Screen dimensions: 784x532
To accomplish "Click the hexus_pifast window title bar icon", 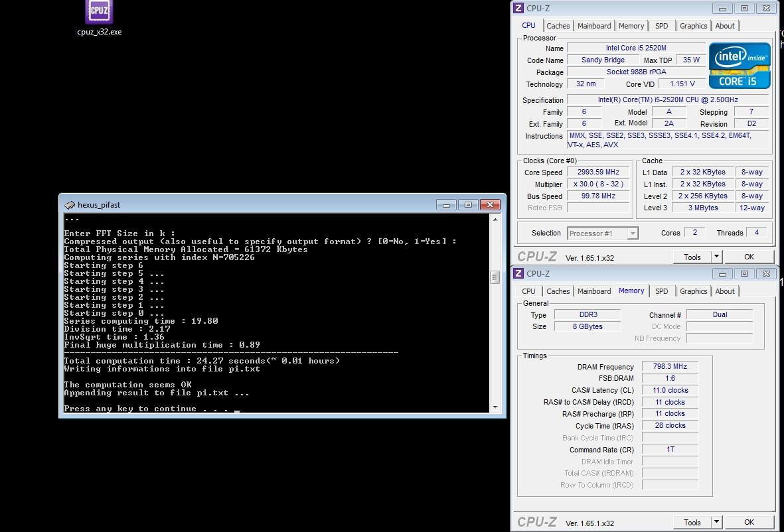I will (x=70, y=205).
